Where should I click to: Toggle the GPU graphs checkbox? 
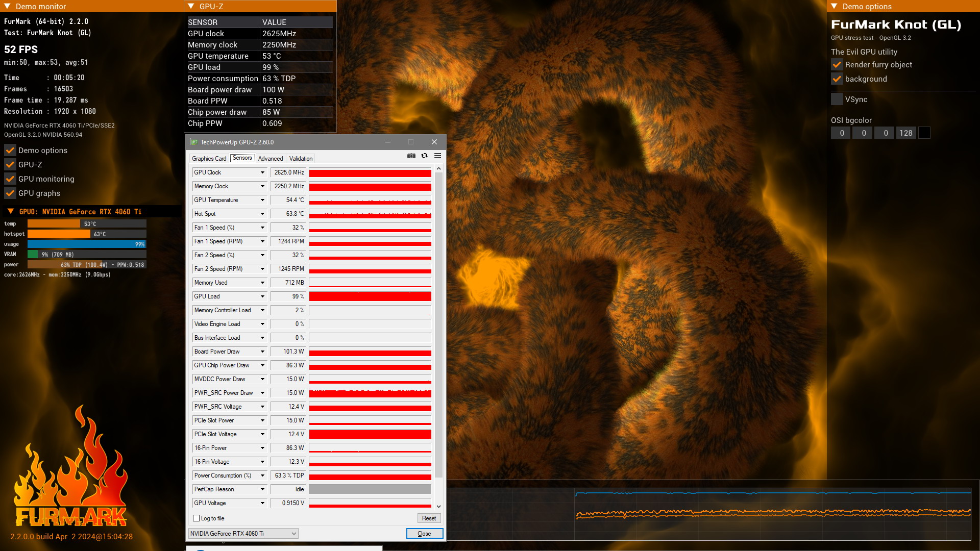coord(10,193)
